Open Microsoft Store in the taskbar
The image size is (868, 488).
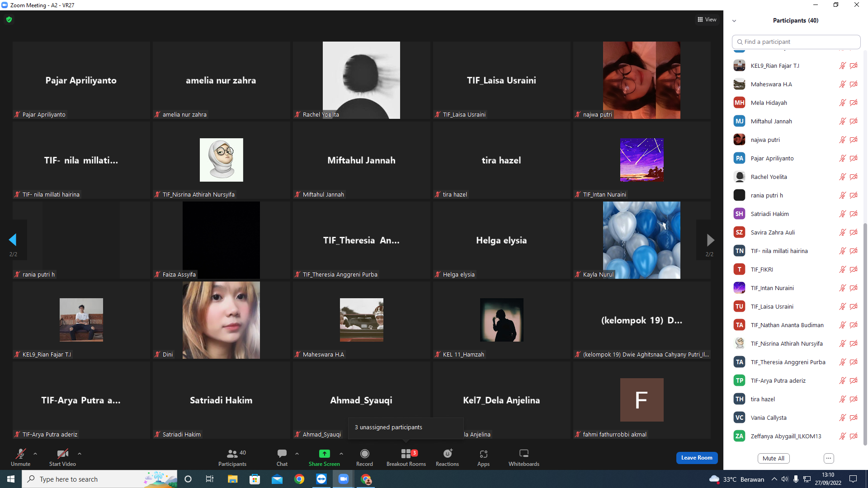pos(255,479)
